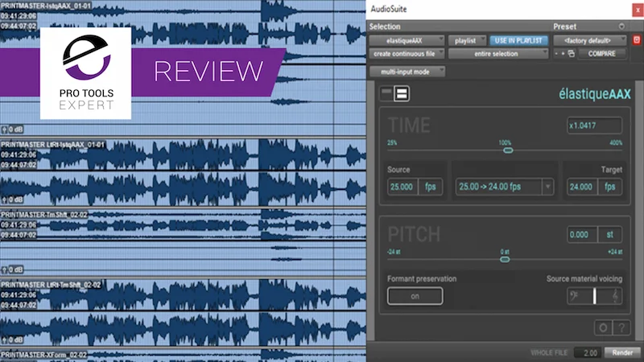Click the Pro Tools Expert logo
Screen dimensions: 644x362
(x=86, y=73)
